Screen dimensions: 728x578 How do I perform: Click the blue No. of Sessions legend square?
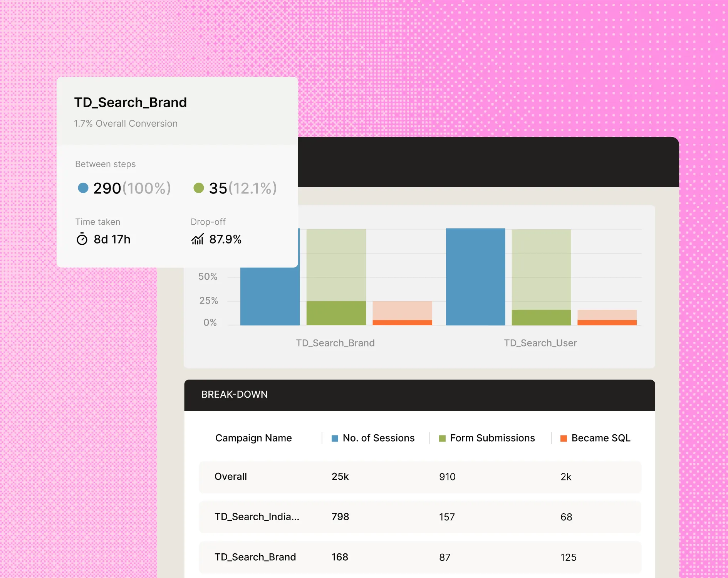pyautogui.click(x=334, y=438)
